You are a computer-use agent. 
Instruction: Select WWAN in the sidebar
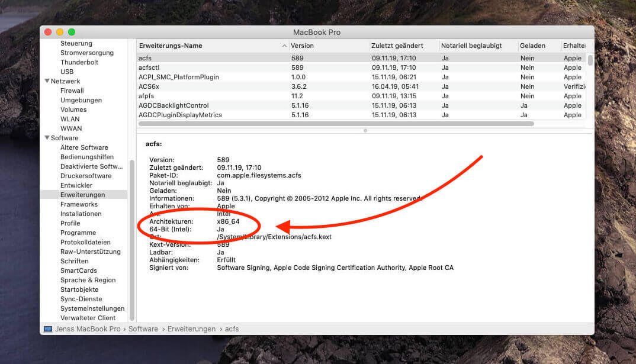click(71, 128)
